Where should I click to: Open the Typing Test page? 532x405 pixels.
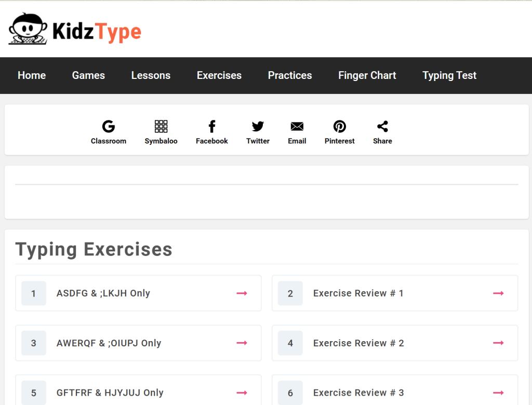449,75
